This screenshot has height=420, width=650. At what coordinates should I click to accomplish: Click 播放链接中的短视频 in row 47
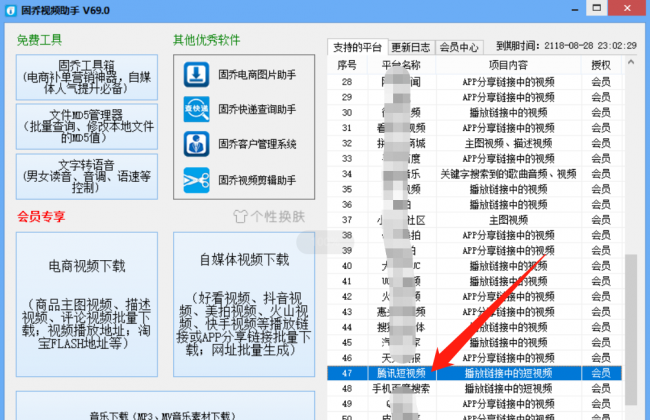pyautogui.click(x=508, y=373)
